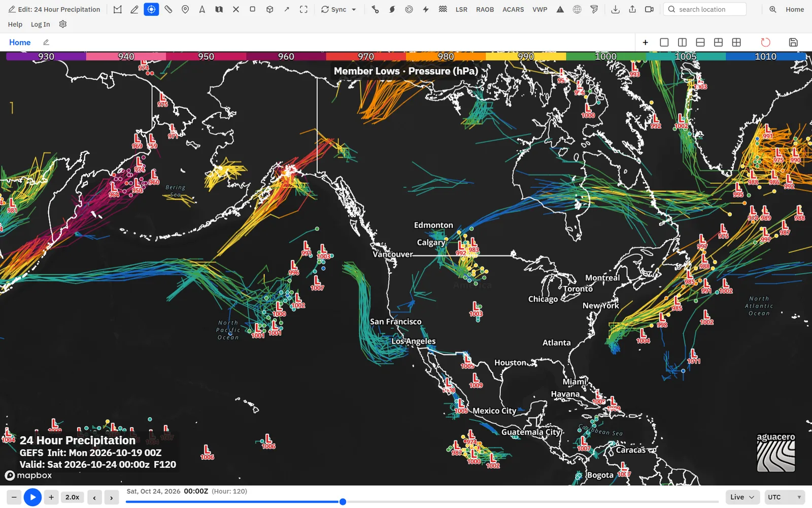Click the ACARS button
812x508 pixels.
(x=513, y=9)
